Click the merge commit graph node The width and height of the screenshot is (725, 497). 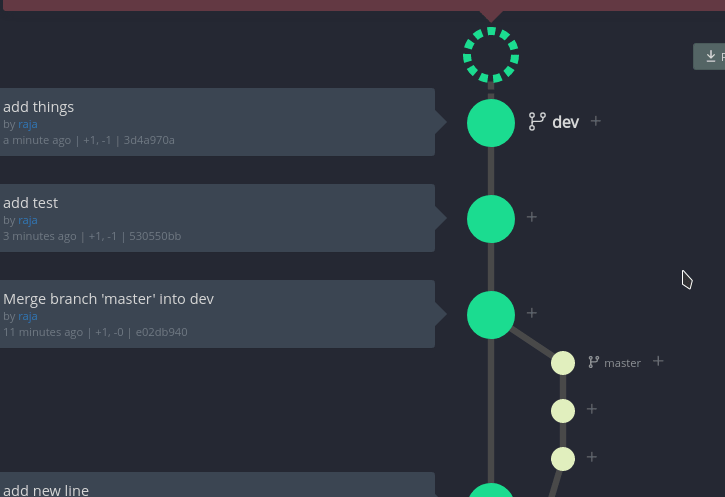tap(491, 315)
